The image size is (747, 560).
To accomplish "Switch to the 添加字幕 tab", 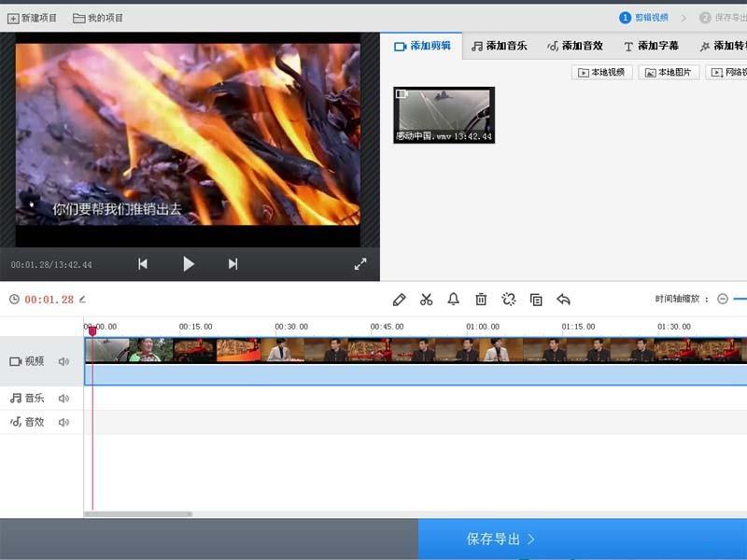I will pos(652,44).
